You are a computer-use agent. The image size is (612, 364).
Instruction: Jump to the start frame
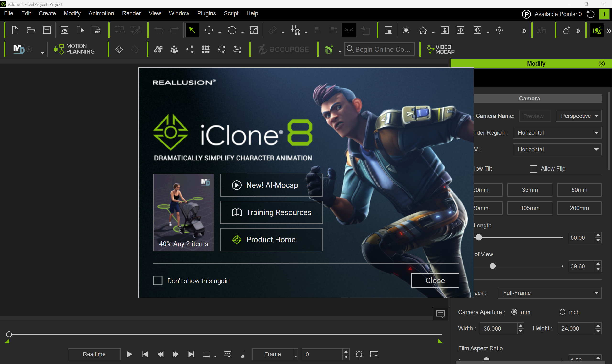145,354
